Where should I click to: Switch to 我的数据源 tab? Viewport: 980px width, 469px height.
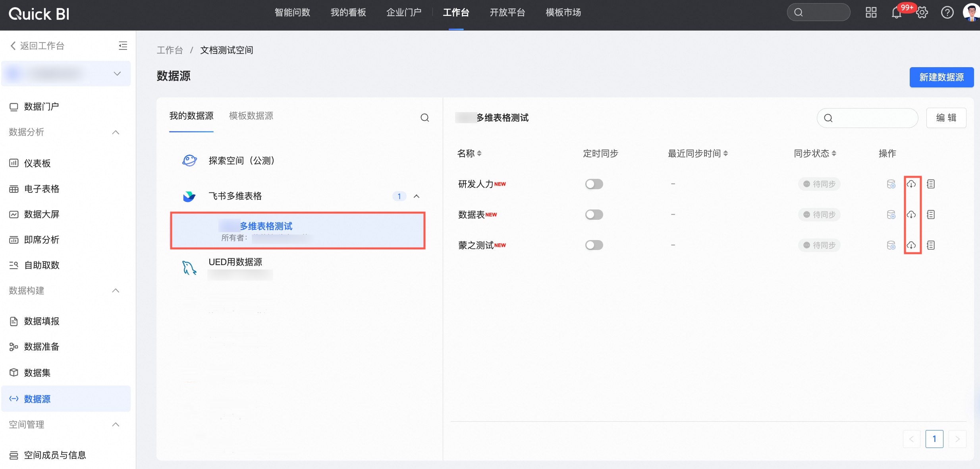191,116
